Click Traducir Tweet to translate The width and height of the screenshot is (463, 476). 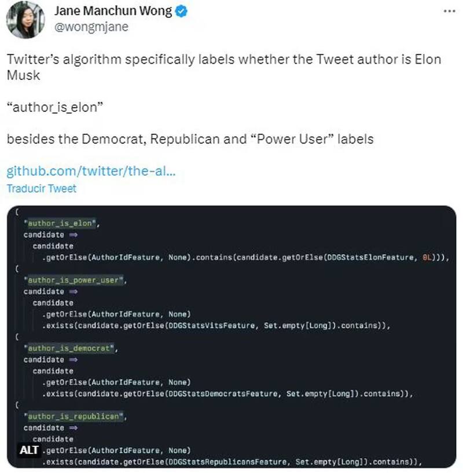pos(41,188)
